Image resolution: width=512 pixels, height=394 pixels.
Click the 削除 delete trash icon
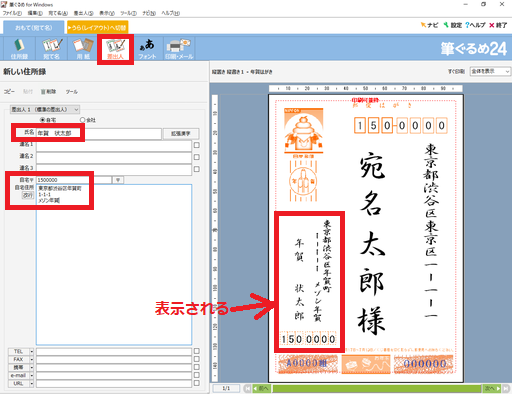(x=49, y=92)
